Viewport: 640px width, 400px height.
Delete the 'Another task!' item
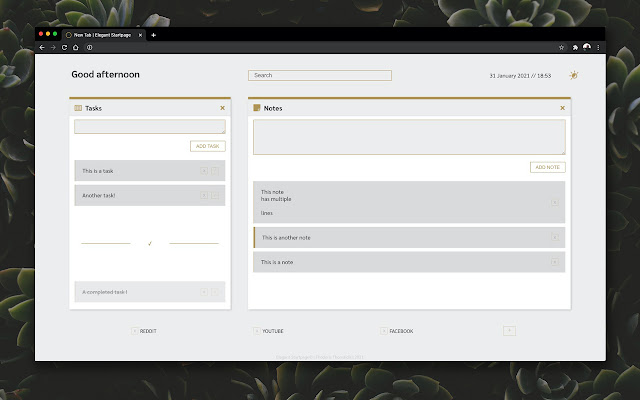(204, 196)
